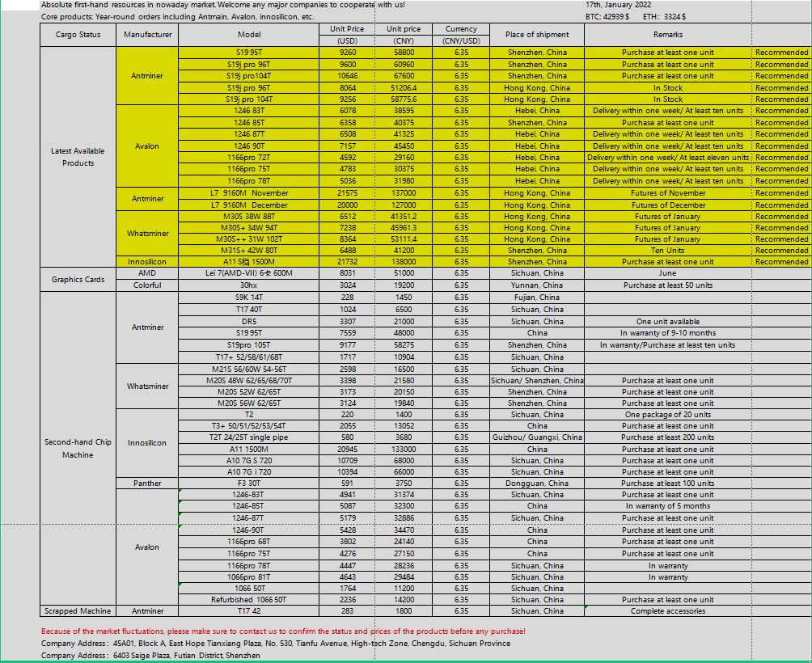The image size is (812, 663).
Task: Select model "M31S+ 42W 80T"
Action: [249, 251]
